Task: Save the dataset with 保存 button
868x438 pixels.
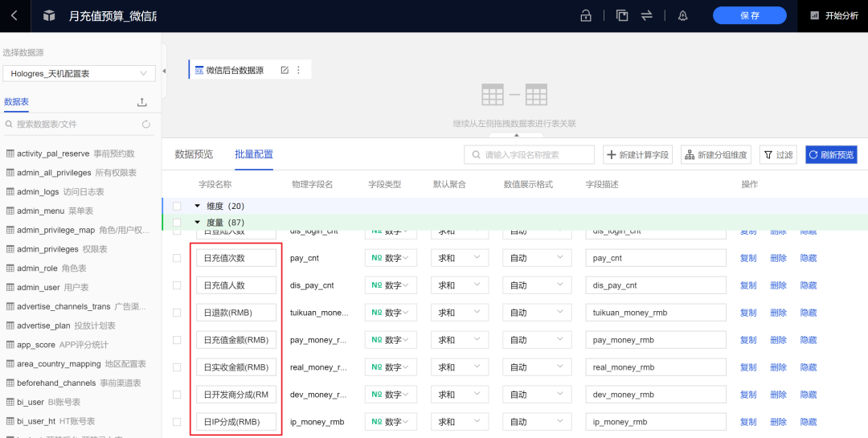Action: [x=750, y=15]
